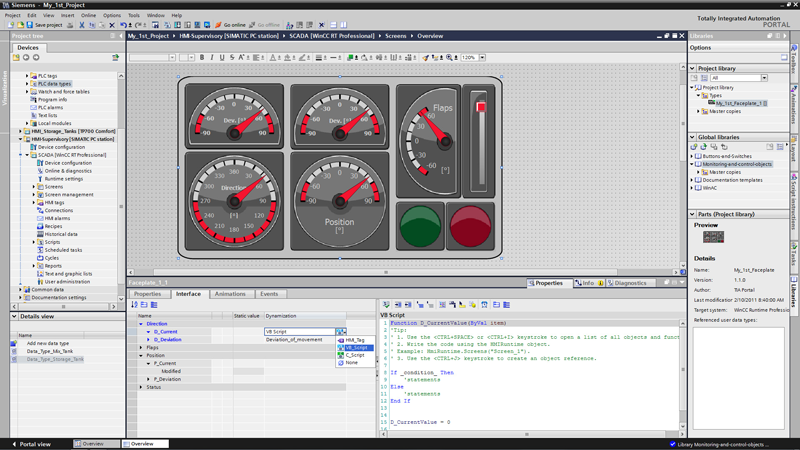
Task: Choose C_Script from dynamization dropdown
Action: tap(355, 355)
